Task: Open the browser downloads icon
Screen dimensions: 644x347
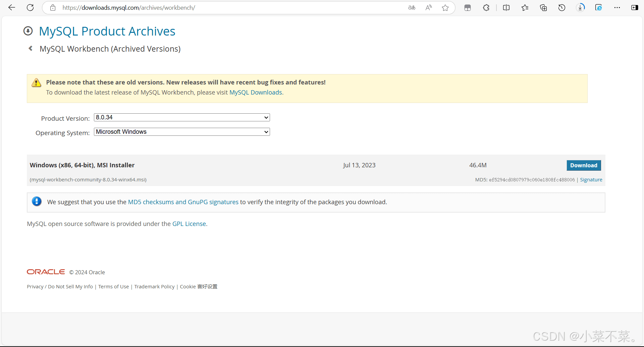Action: 580,7
